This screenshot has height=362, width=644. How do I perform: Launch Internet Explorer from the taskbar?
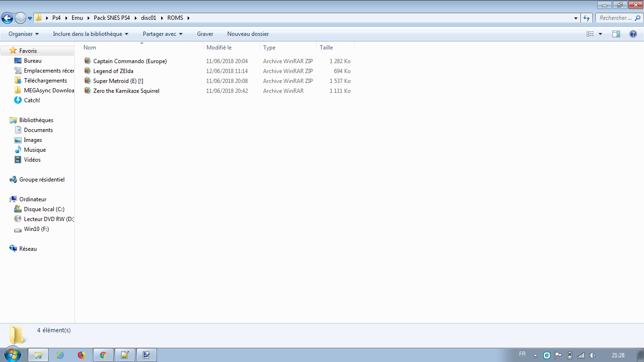tap(60, 355)
